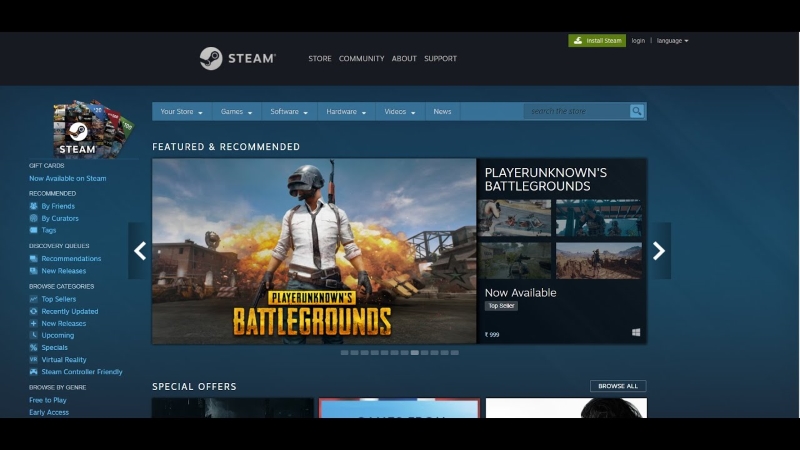Open the third special offer thumbnail
The height and width of the screenshot is (450, 800).
(566, 408)
